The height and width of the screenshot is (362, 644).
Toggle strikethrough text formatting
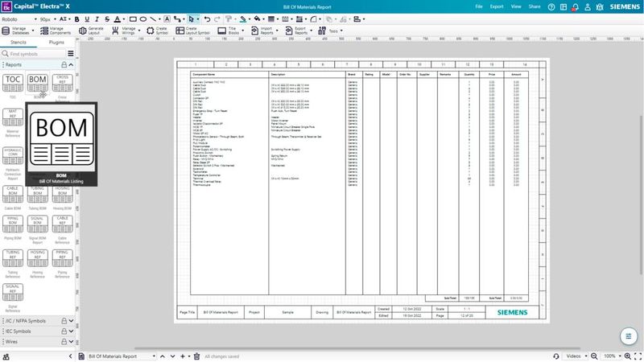pos(107,19)
